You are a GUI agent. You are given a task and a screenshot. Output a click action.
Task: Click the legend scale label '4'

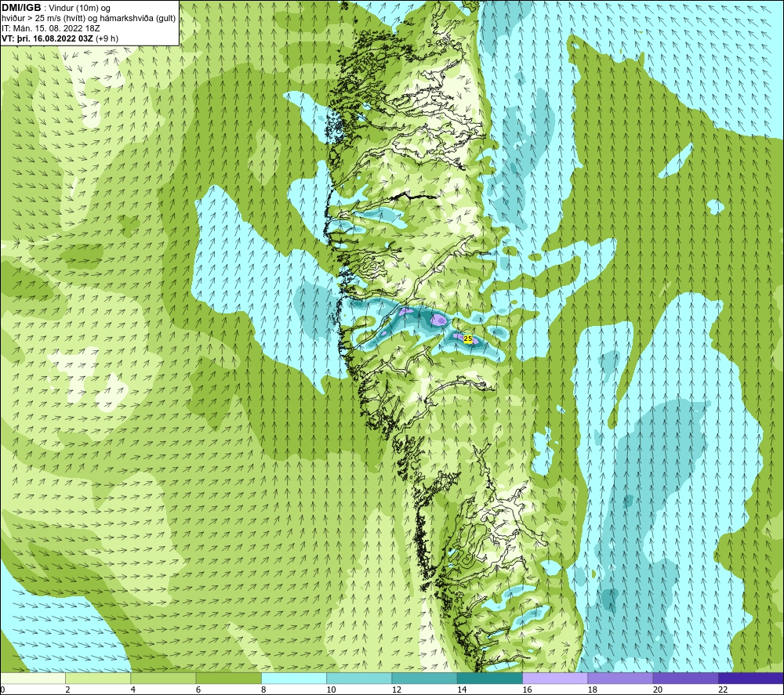click(133, 690)
